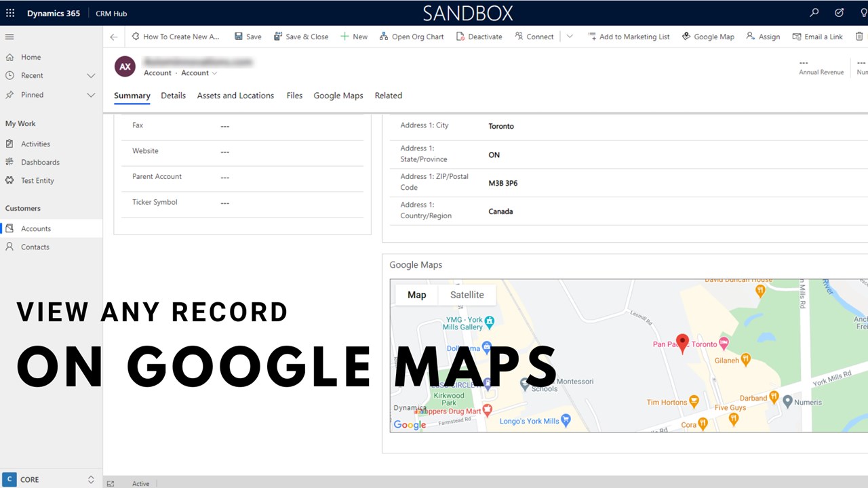Click the Dynamics 365 title
Image resolution: width=868 pixels, height=488 pixels.
pos(54,13)
